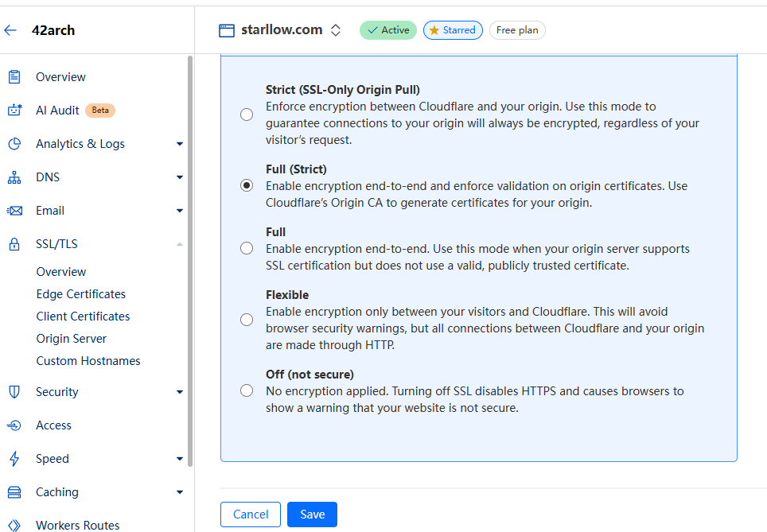Click the AI Audit robot icon

tap(14, 110)
